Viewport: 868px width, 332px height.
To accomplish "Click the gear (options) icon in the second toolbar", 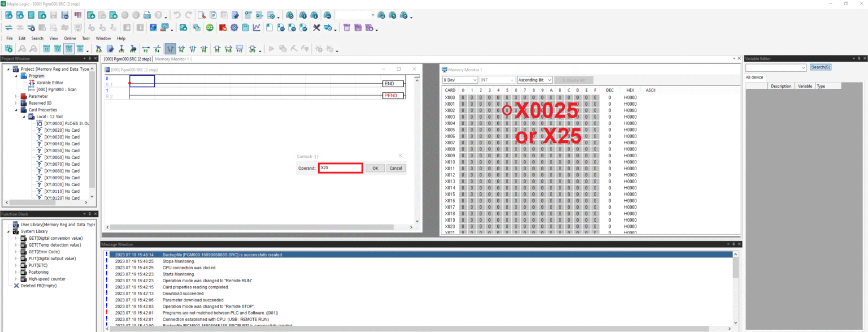I will (234, 27).
